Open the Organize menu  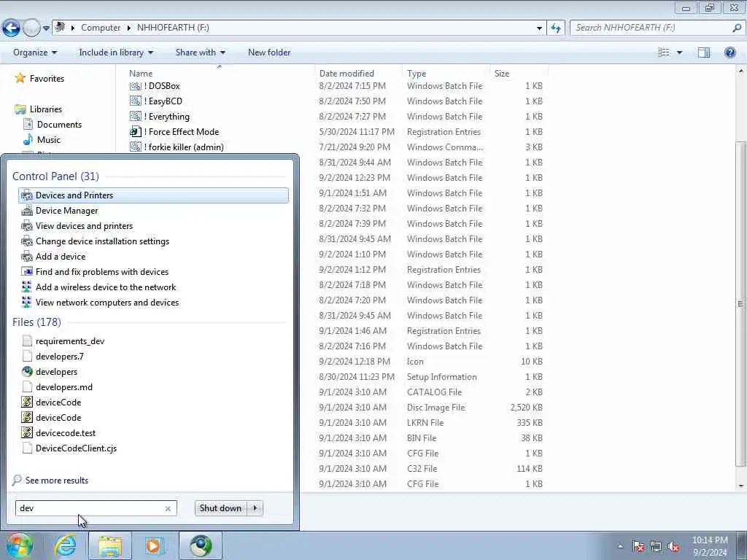click(x=35, y=52)
